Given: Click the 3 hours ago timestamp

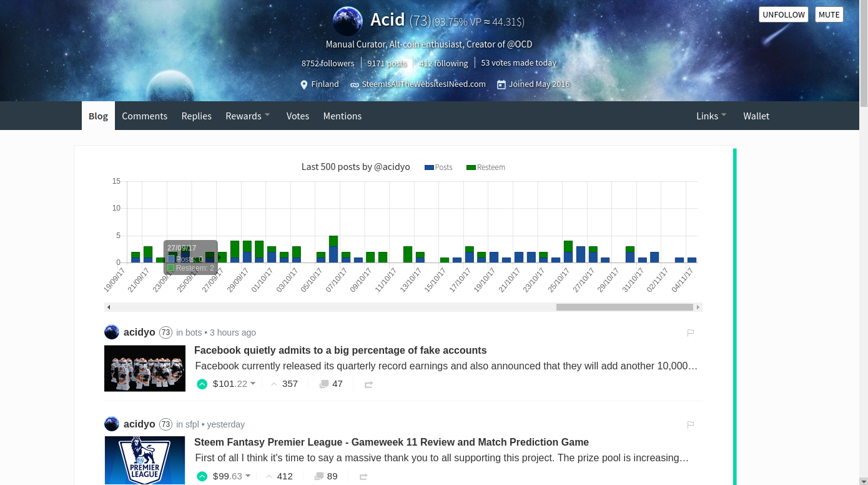Looking at the screenshot, I should pos(233,332).
